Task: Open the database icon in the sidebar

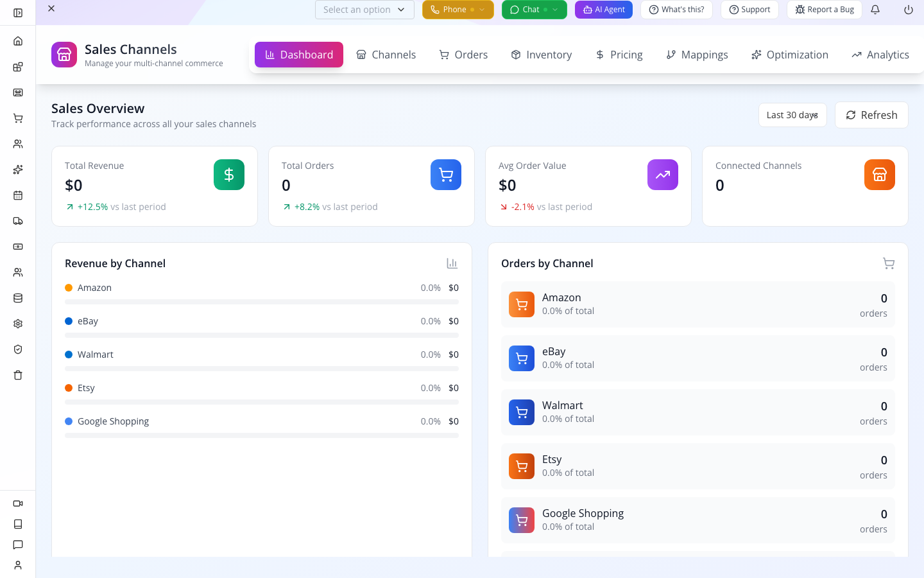Action: click(18, 298)
